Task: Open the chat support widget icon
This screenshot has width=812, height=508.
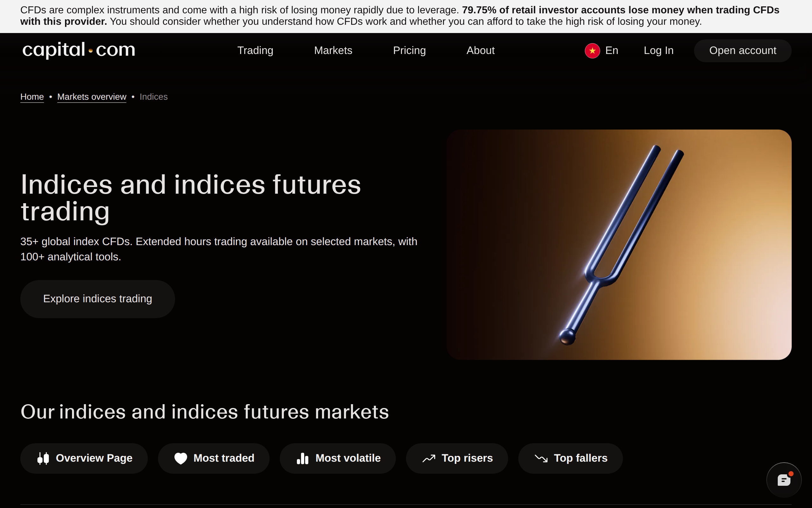Action: (784, 480)
